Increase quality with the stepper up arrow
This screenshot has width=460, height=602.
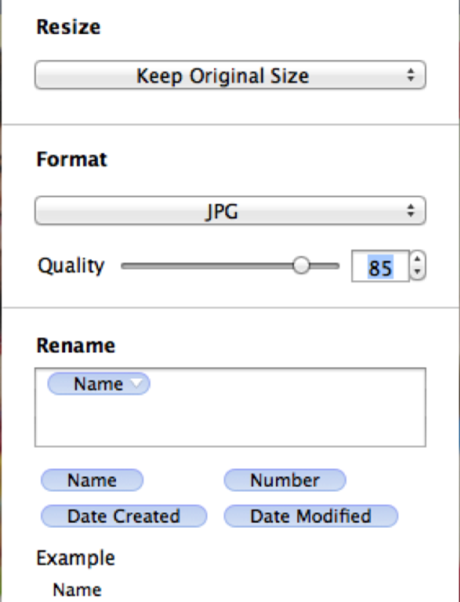coord(417,258)
